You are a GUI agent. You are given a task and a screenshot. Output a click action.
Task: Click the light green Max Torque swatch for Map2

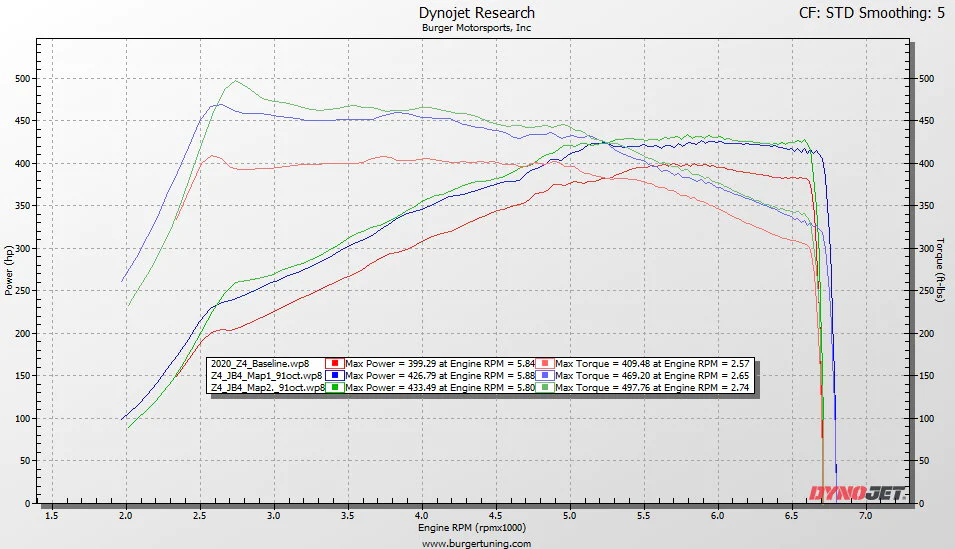click(x=544, y=387)
